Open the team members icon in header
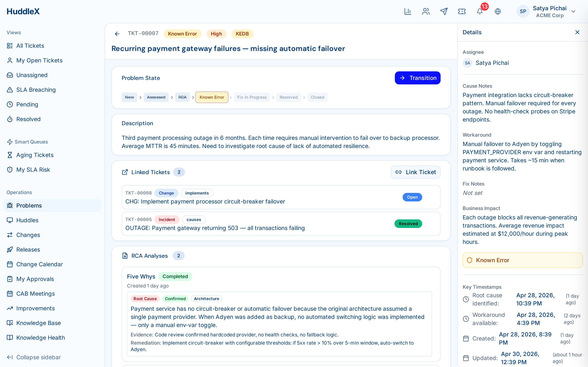The image size is (588, 367). point(426,11)
